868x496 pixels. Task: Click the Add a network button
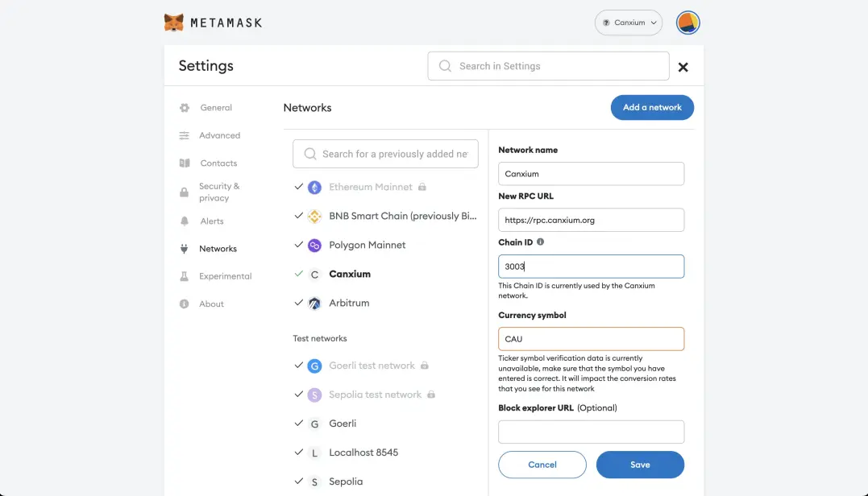pos(652,107)
